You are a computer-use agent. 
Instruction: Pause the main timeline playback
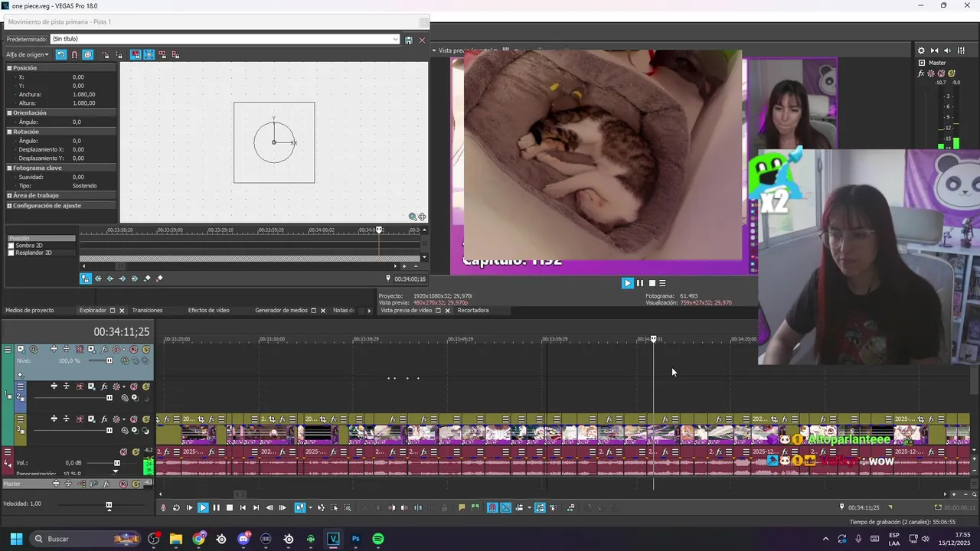point(216,507)
